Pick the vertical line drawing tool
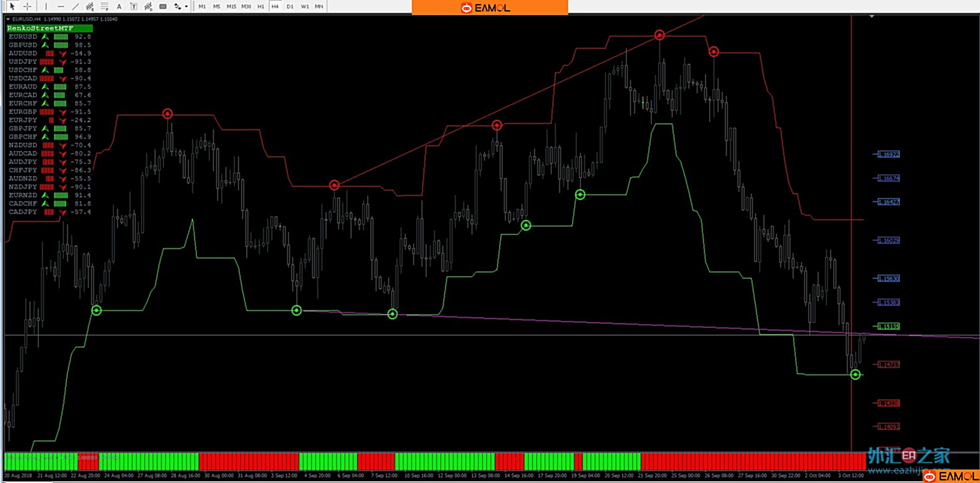980x483 pixels. (x=46, y=6)
